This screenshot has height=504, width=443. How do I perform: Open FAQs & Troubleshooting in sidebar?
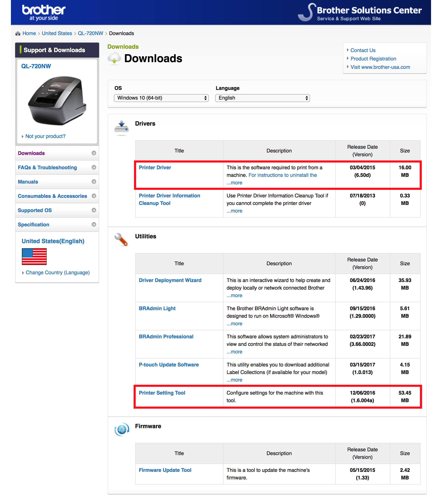tap(57, 167)
